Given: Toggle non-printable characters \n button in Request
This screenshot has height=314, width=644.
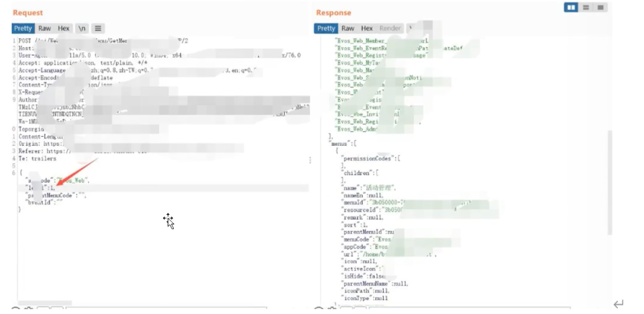Looking at the screenshot, I should pyautogui.click(x=82, y=29).
